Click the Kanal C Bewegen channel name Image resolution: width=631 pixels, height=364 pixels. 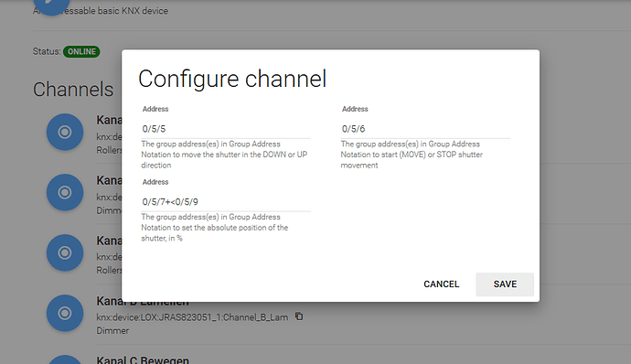tap(143, 359)
